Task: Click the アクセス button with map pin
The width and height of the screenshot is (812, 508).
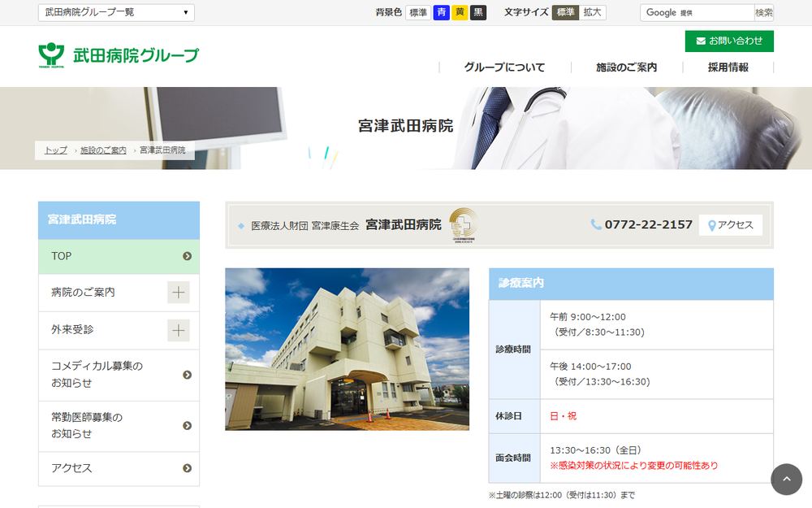Action: tap(731, 225)
